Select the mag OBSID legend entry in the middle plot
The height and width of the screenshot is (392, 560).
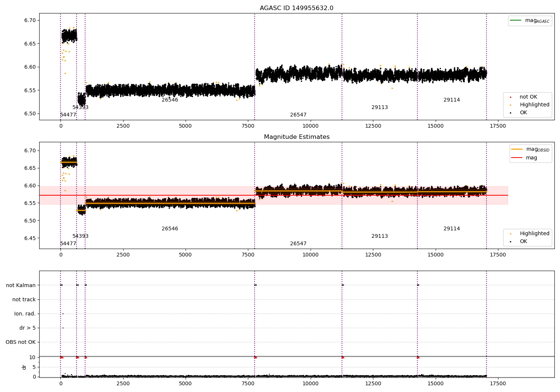530,149
